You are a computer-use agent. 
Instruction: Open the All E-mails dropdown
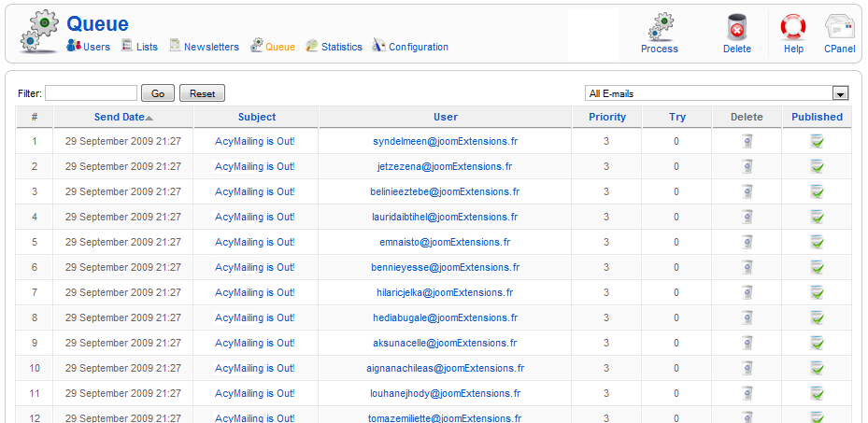coord(717,93)
